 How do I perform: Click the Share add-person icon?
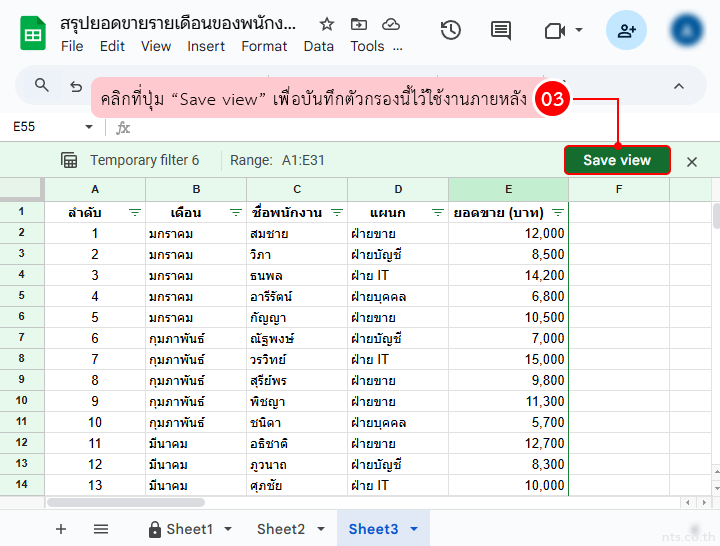click(626, 30)
